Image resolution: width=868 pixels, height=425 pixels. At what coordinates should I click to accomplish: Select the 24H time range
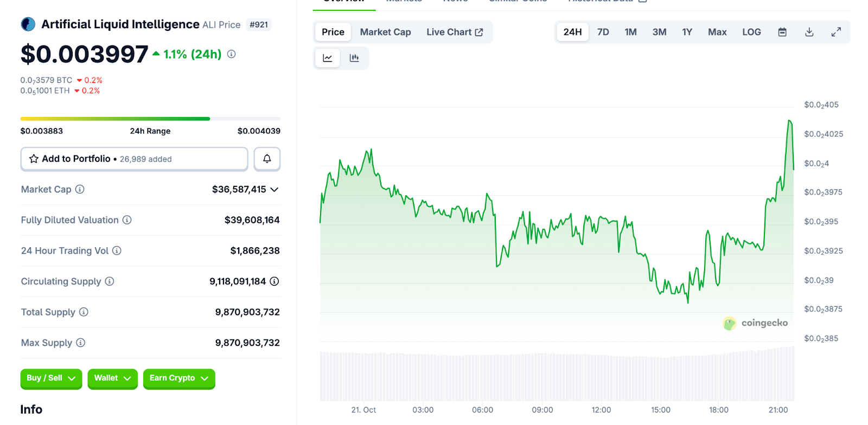tap(572, 32)
